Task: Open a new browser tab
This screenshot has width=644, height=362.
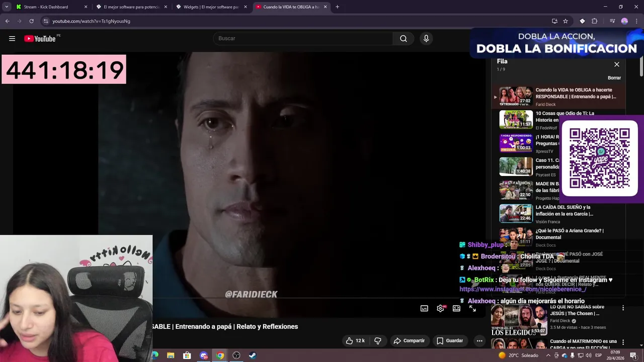Action: coord(337,7)
